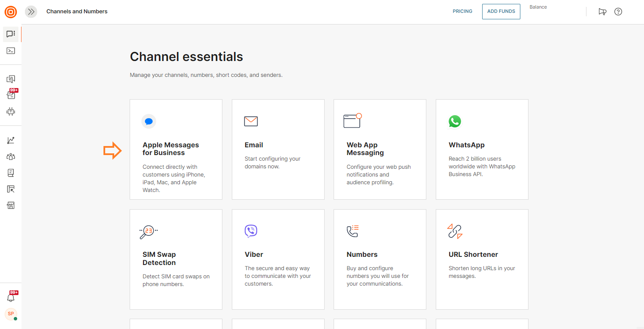Image resolution: width=644 pixels, height=329 pixels.
Task: Open the people group sidebar icon
Action: coord(11,157)
